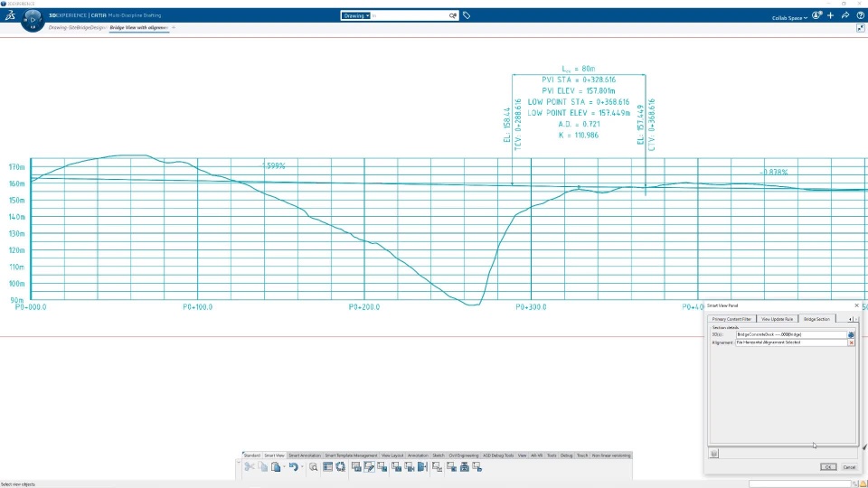Viewport: 868px width, 488px height.
Task: Click the properties list icon in toolbar
Action: [327, 467]
